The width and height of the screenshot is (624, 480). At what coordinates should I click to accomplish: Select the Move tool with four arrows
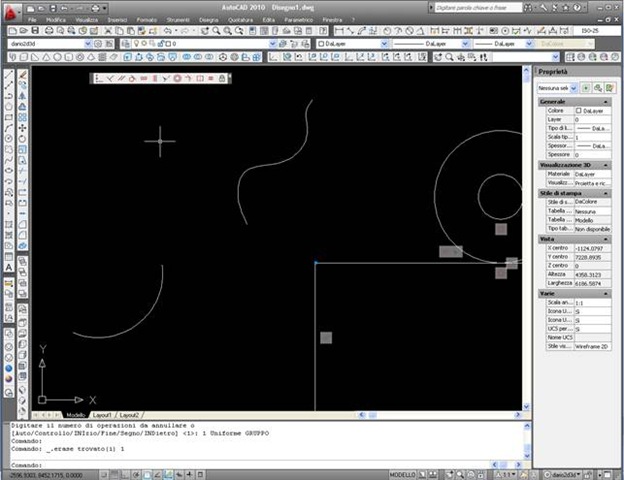click(23, 128)
